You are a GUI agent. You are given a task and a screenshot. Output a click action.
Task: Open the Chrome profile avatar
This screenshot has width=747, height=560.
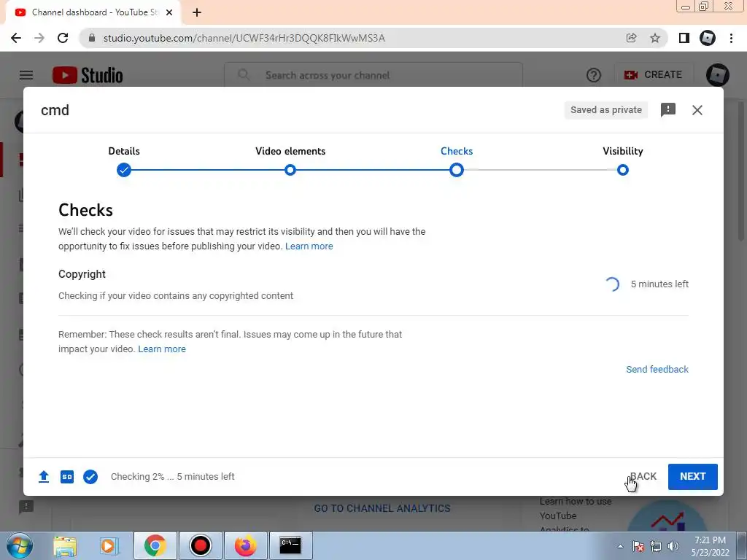click(x=708, y=38)
